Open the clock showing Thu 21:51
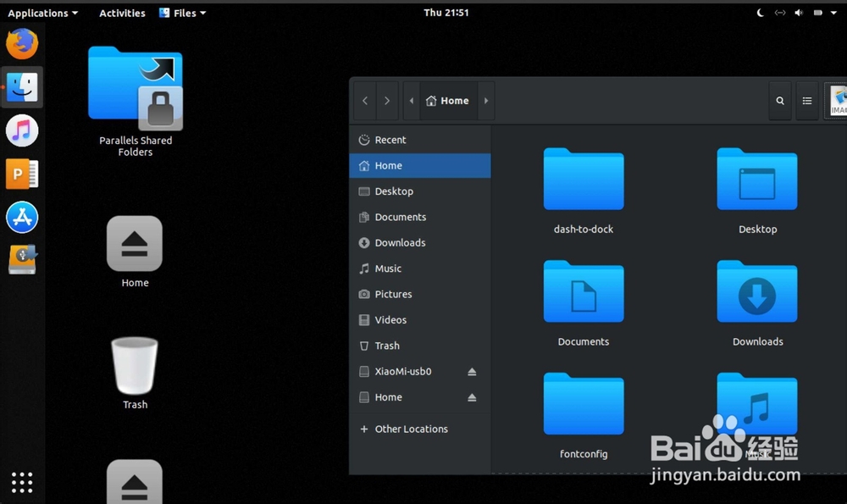The image size is (847, 504). point(446,13)
